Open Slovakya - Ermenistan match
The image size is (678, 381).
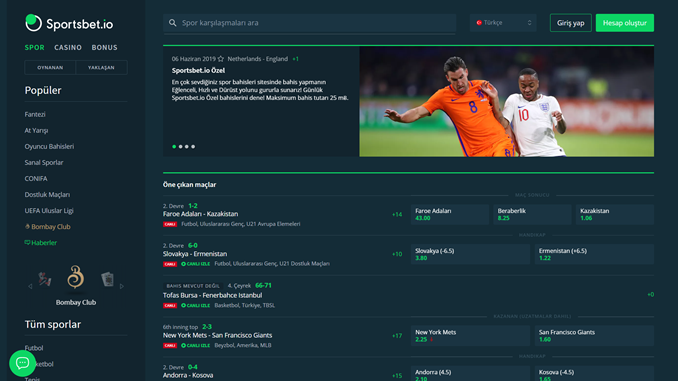pyautogui.click(x=195, y=254)
